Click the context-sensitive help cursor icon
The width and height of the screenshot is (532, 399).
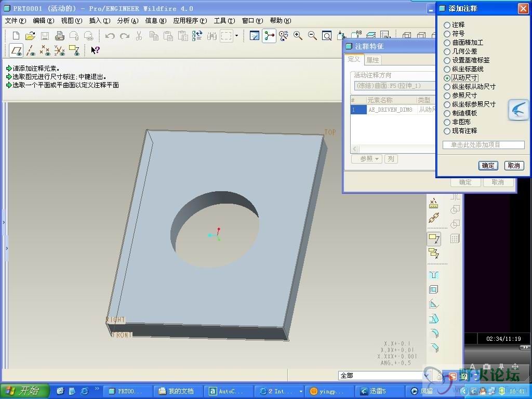point(95,50)
